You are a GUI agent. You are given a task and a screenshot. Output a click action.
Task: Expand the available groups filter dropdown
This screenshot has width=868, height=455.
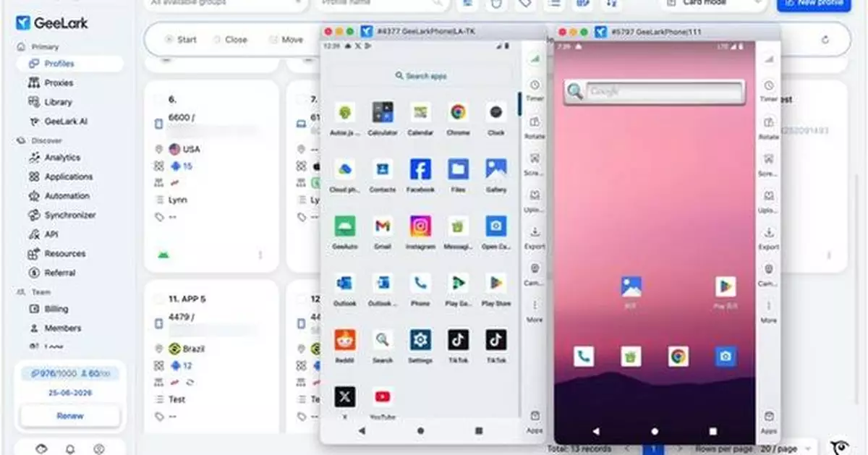coord(225,4)
